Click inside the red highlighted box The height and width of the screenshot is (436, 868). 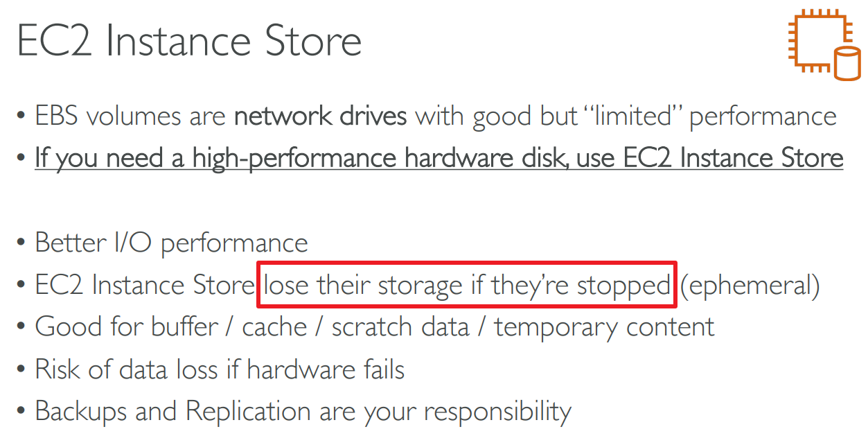(466, 285)
